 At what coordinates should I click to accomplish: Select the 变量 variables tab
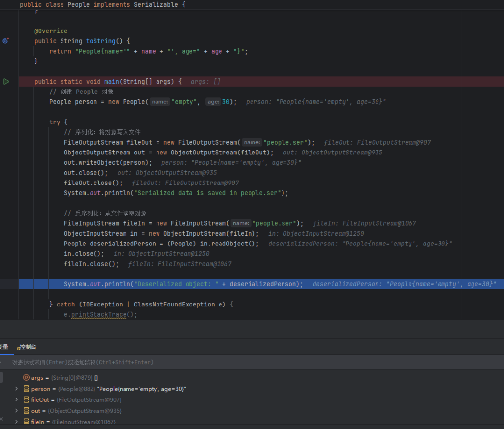pos(4,347)
